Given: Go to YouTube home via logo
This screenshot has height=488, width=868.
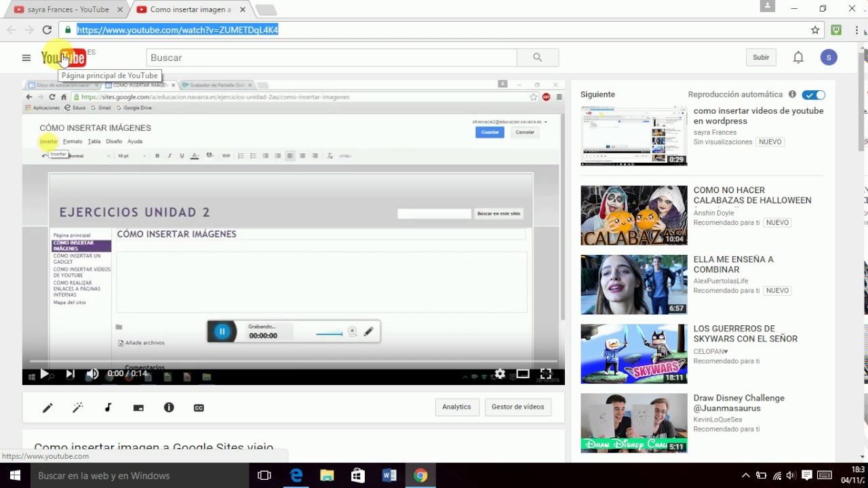Looking at the screenshot, I should [x=63, y=58].
